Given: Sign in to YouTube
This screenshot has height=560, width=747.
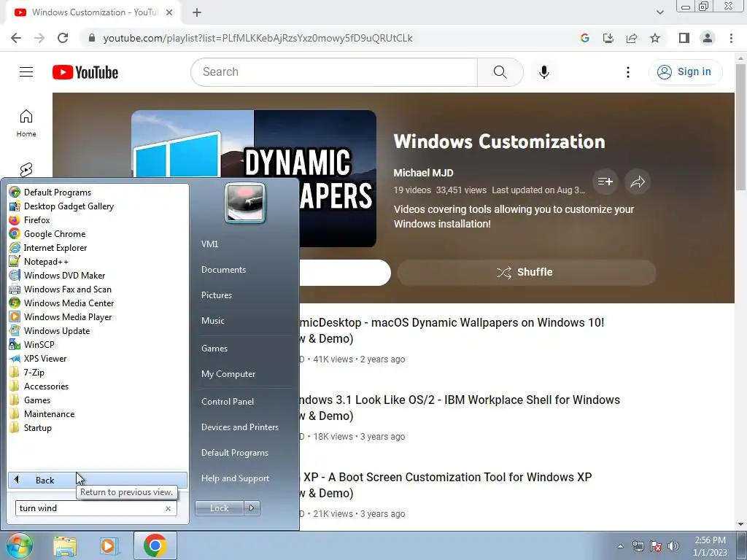Looking at the screenshot, I should (x=684, y=72).
